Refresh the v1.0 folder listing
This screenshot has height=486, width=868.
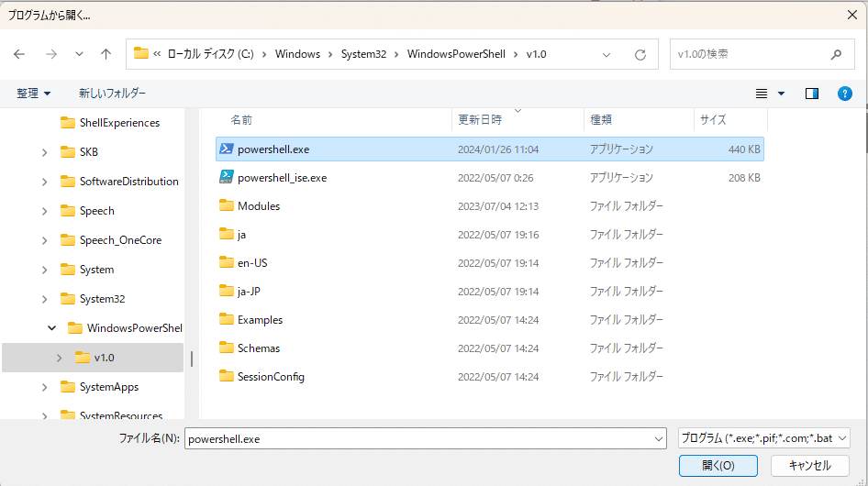640,54
